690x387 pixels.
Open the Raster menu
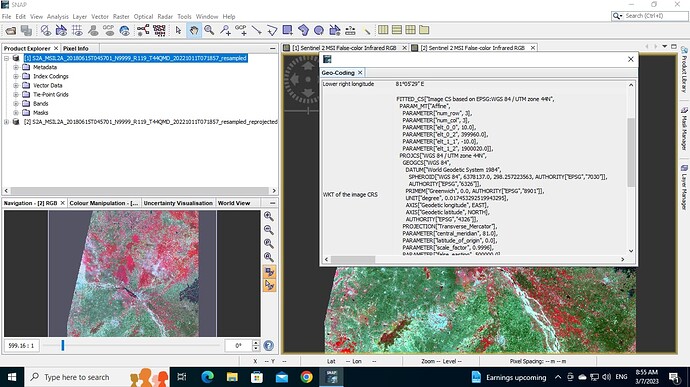121,16
